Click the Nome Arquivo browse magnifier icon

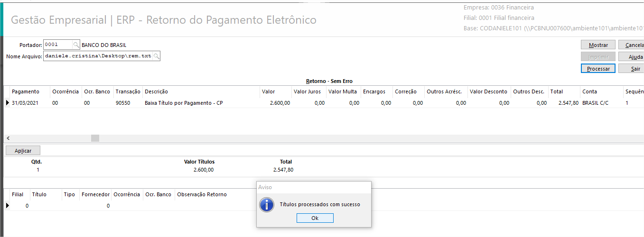[156, 56]
